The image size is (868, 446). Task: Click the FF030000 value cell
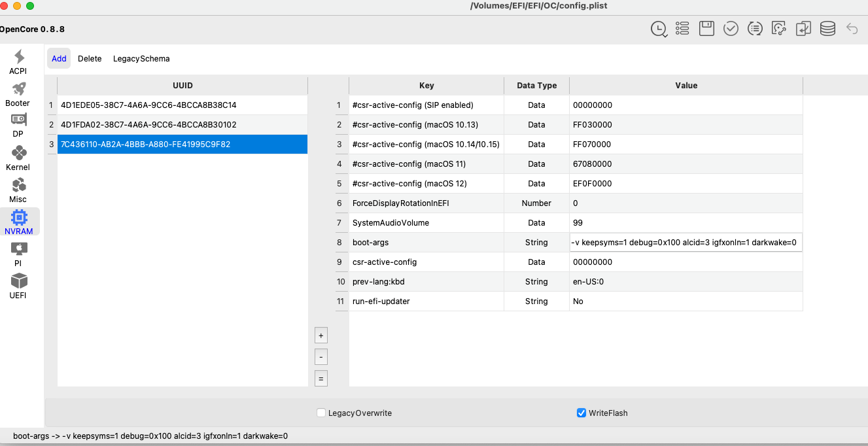(x=686, y=124)
